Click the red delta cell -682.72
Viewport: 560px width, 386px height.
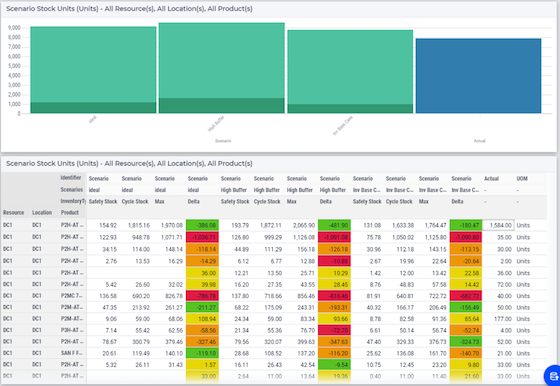[x=466, y=296]
